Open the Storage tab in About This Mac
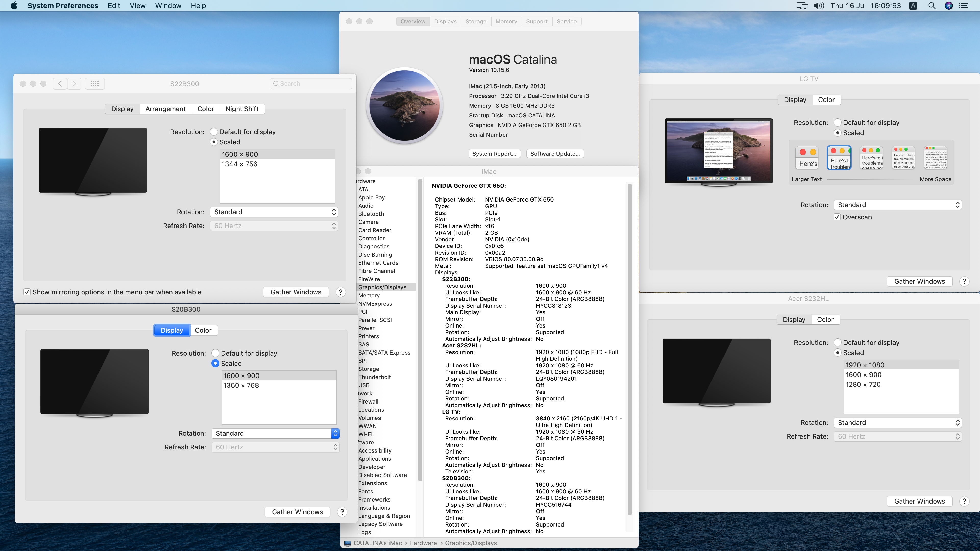 pyautogui.click(x=475, y=21)
